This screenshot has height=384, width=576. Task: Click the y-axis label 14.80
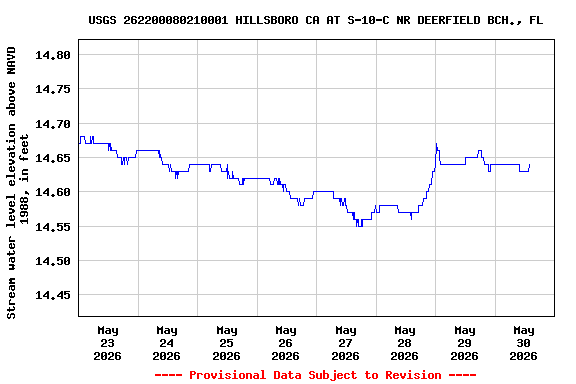pyautogui.click(x=53, y=55)
